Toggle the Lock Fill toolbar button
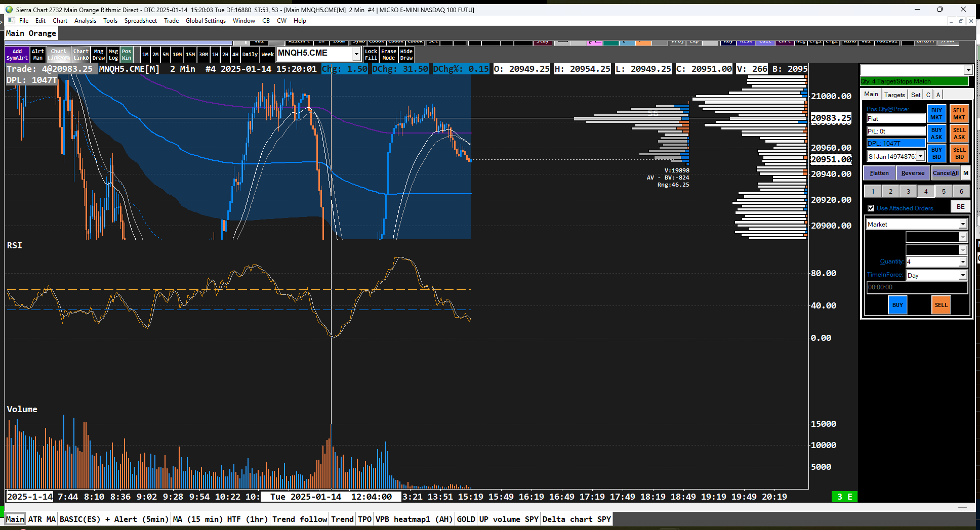The image size is (980, 530). (371, 55)
